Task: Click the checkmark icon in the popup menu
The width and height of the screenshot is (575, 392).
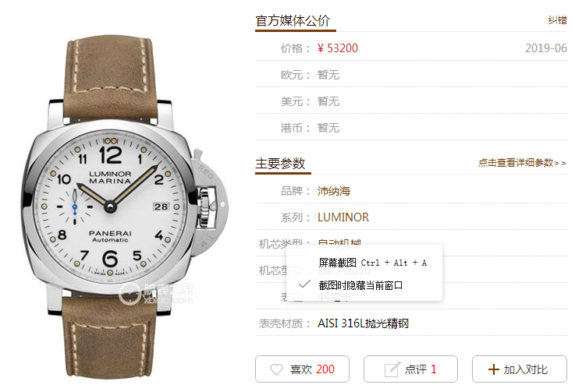Action: pyautogui.click(x=304, y=284)
